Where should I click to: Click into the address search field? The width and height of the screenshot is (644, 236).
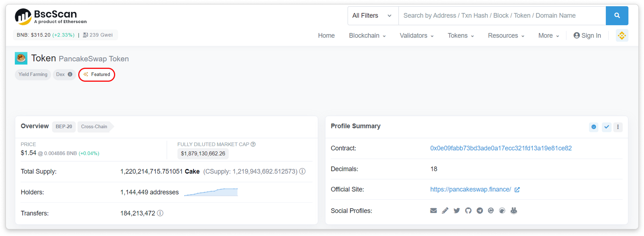[x=502, y=15]
